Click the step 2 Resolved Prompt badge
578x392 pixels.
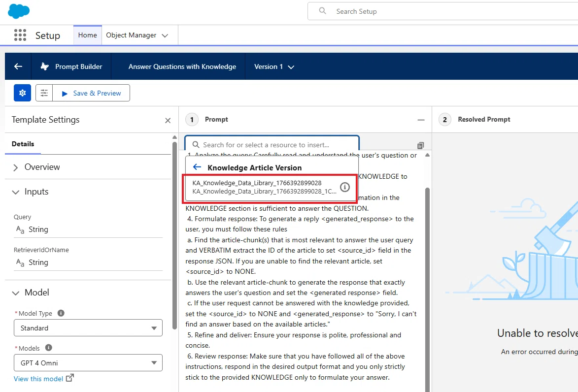(x=445, y=119)
